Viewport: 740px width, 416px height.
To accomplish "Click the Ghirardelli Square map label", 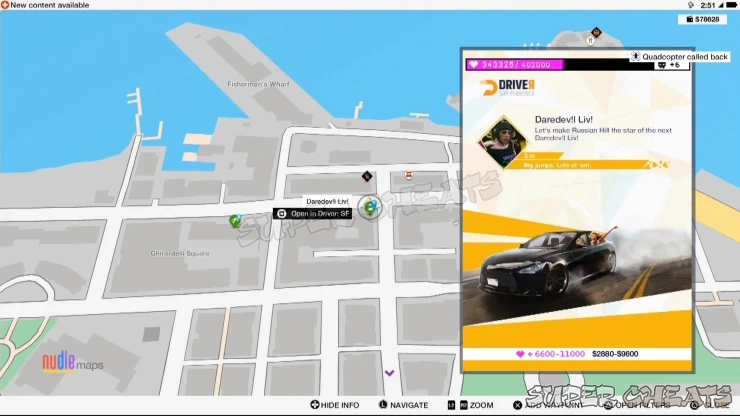I will (180, 253).
